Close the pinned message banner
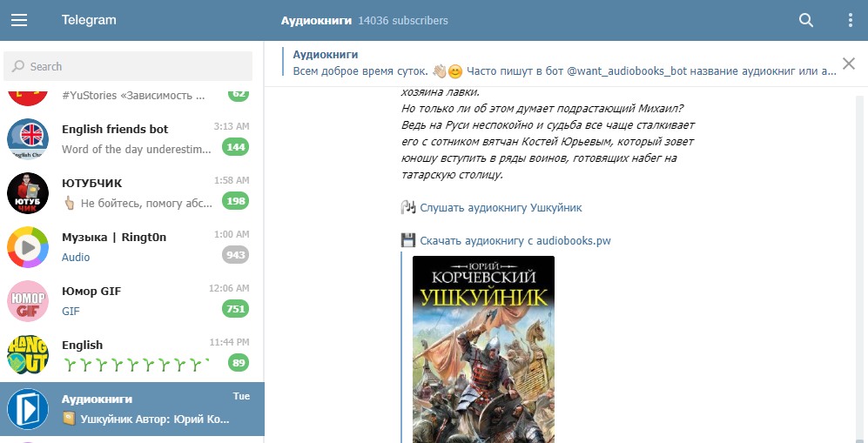Image resolution: width=868 pixels, height=443 pixels. pos(849,63)
